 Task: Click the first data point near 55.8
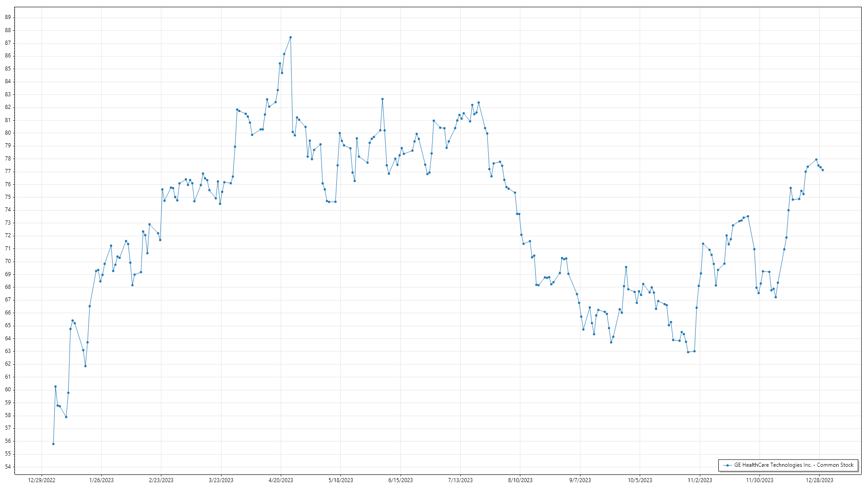(53, 444)
